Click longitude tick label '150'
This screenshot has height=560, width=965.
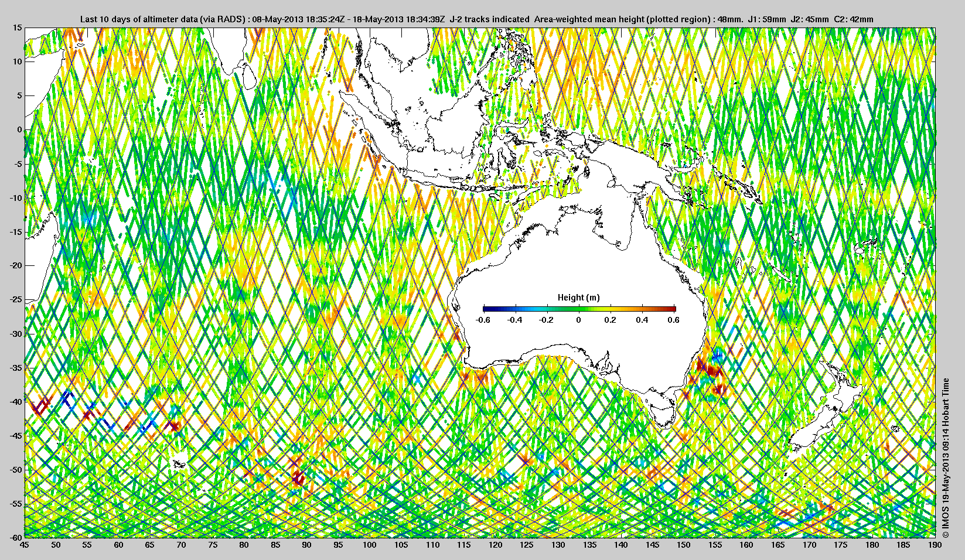tap(684, 545)
